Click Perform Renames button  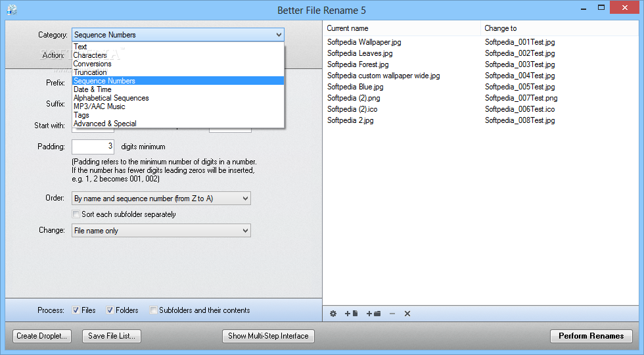click(591, 336)
